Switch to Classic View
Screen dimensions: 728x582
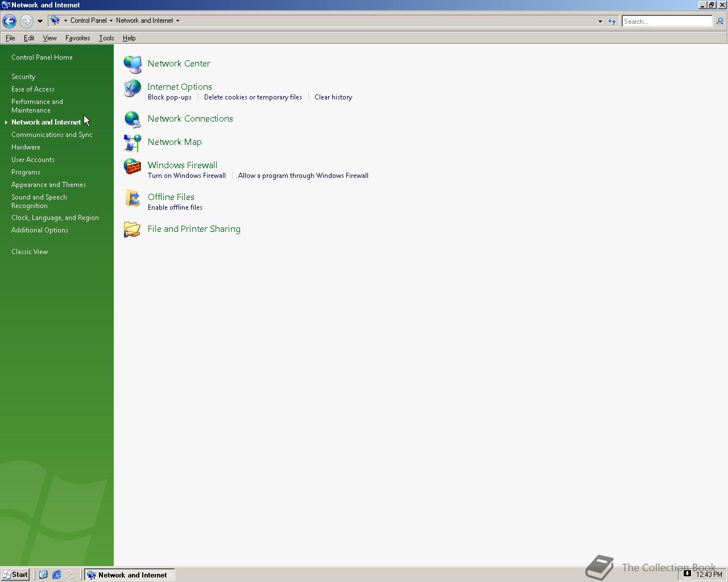click(x=30, y=252)
